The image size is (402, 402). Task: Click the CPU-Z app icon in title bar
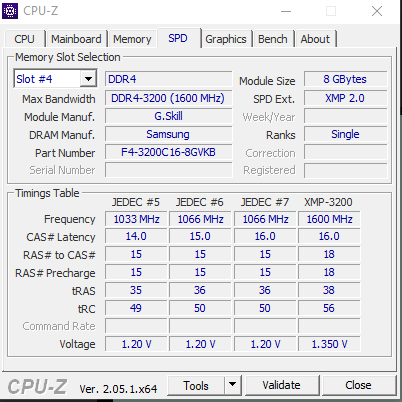pyautogui.click(x=10, y=11)
